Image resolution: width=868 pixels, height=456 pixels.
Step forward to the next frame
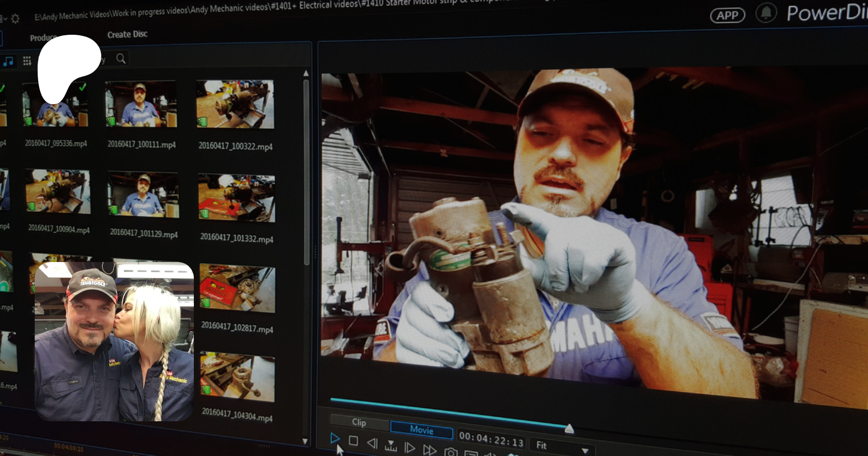point(409,448)
